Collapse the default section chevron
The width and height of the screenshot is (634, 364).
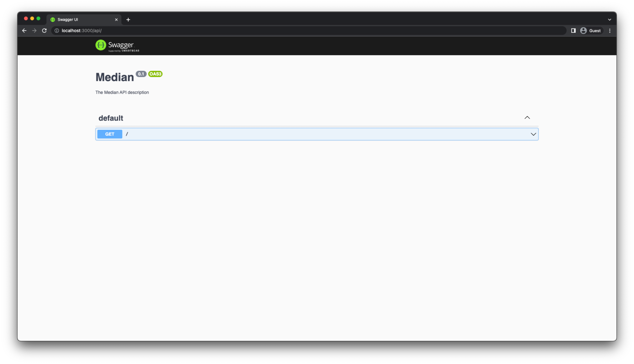pos(527,117)
